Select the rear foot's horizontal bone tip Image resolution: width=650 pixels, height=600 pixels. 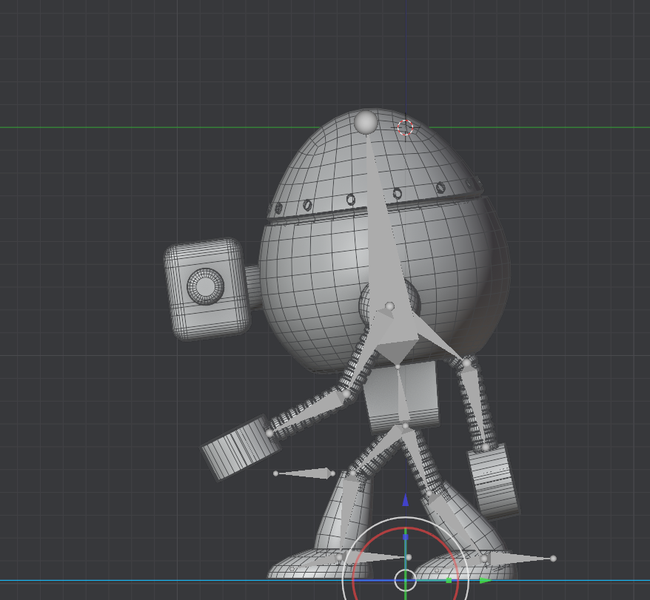click(553, 559)
